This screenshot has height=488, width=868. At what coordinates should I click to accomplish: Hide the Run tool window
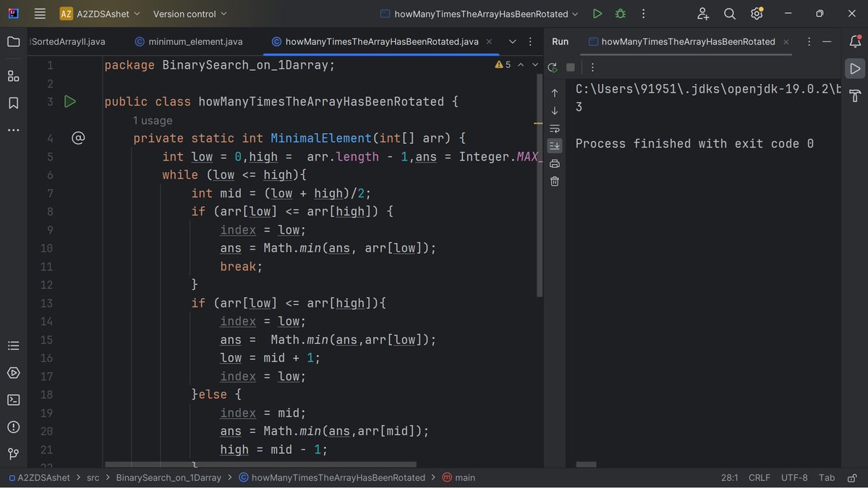pyautogui.click(x=827, y=41)
